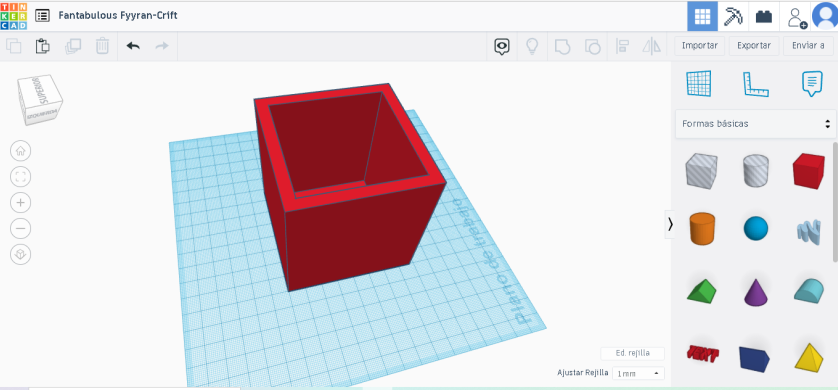Undo the last action
Viewport: 838px width, 390px height.
pos(133,46)
